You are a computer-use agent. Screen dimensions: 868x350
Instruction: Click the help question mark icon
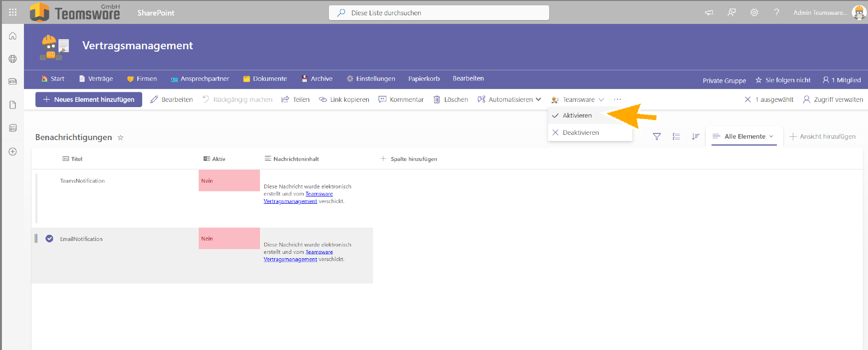[x=777, y=12]
